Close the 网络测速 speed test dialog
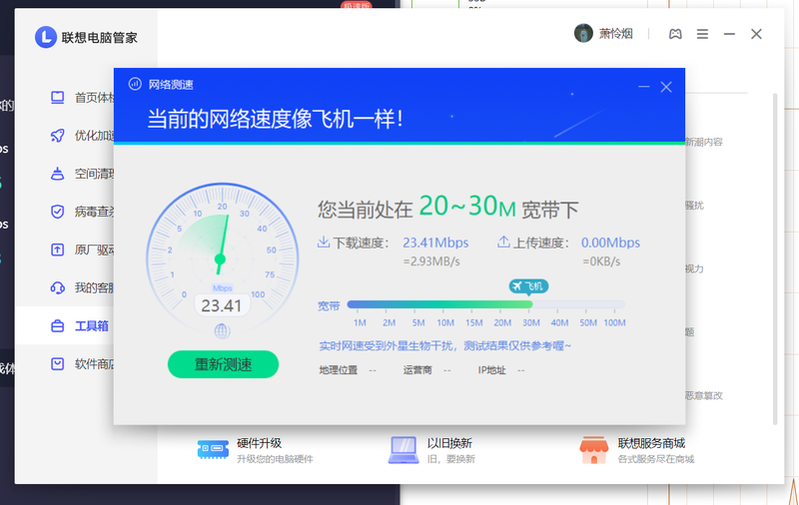This screenshot has height=505, width=799. [x=666, y=87]
